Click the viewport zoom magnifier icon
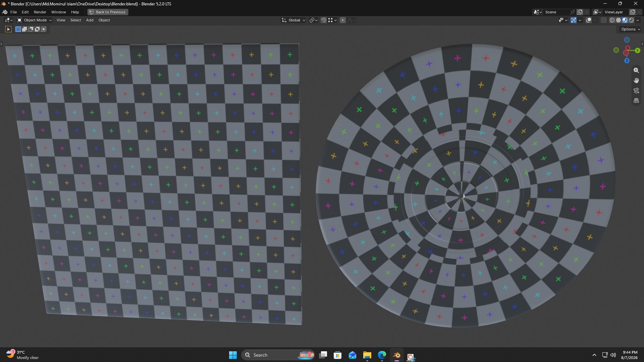 [x=636, y=70]
